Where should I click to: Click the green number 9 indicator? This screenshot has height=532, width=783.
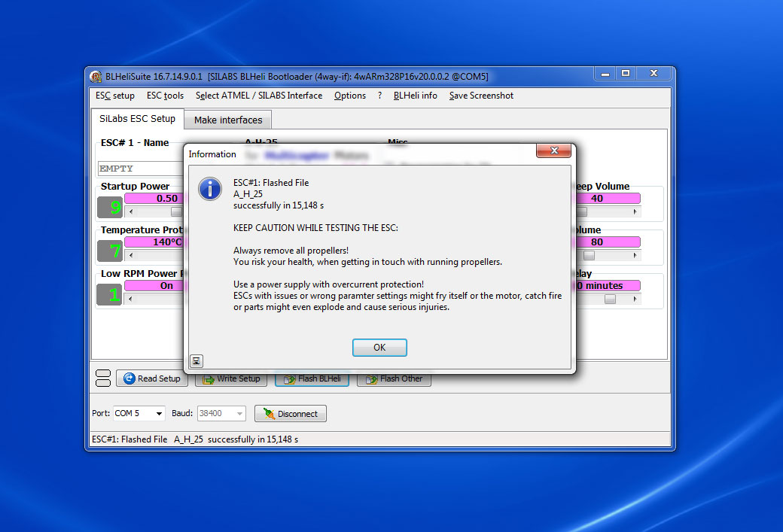[x=110, y=207]
